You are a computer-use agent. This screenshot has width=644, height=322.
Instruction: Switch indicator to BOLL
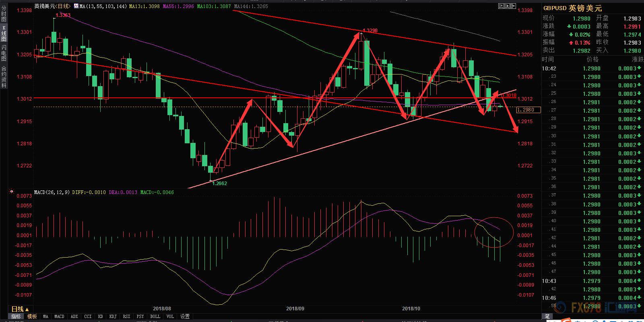pyautogui.click(x=155, y=317)
